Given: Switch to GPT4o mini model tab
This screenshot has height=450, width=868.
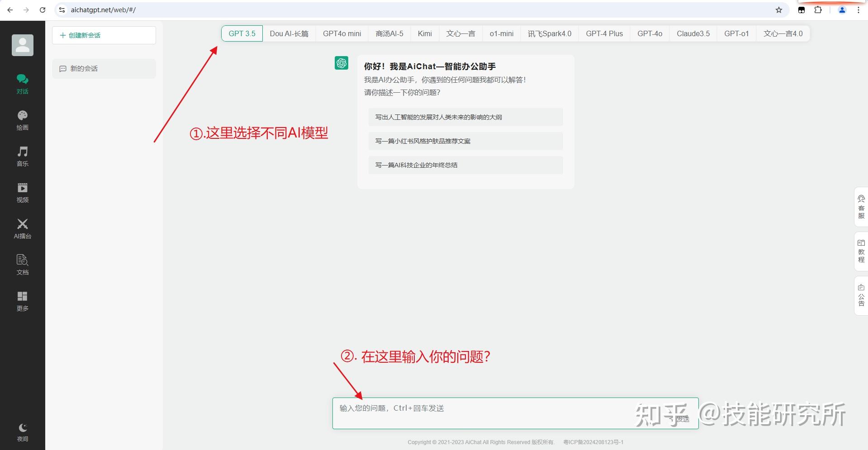Looking at the screenshot, I should click(342, 33).
